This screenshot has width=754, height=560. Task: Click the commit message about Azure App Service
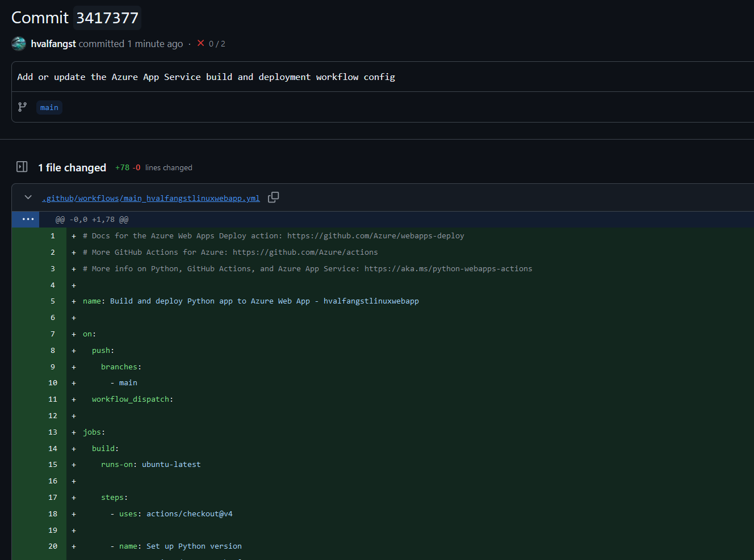point(206,77)
